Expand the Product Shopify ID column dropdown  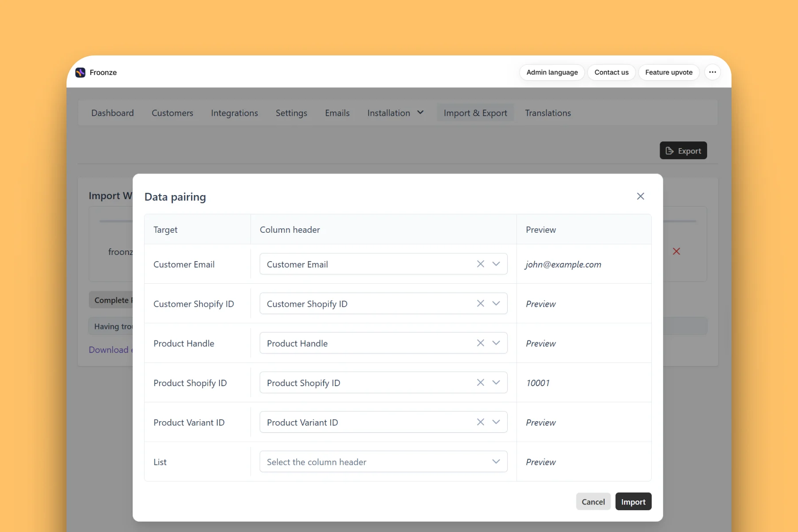tap(496, 382)
